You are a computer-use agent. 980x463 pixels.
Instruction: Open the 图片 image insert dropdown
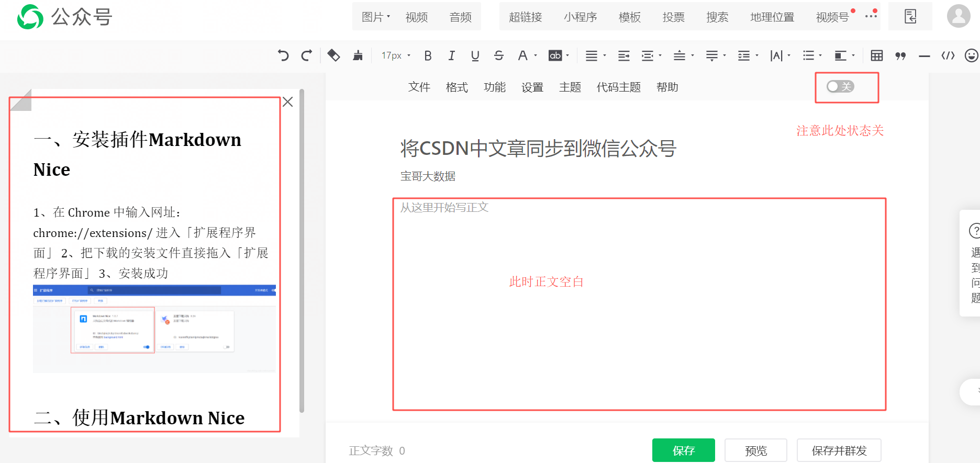click(x=376, y=17)
